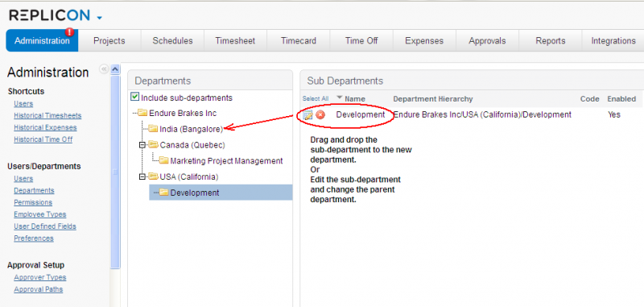
Task: Uncheck Include sub-departments checkbox
Action: pyautogui.click(x=134, y=97)
